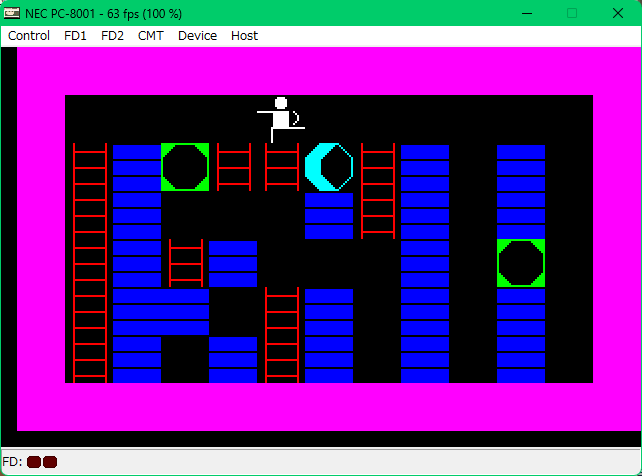
Task: Open the CMT menu
Action: tap(151, 36)
